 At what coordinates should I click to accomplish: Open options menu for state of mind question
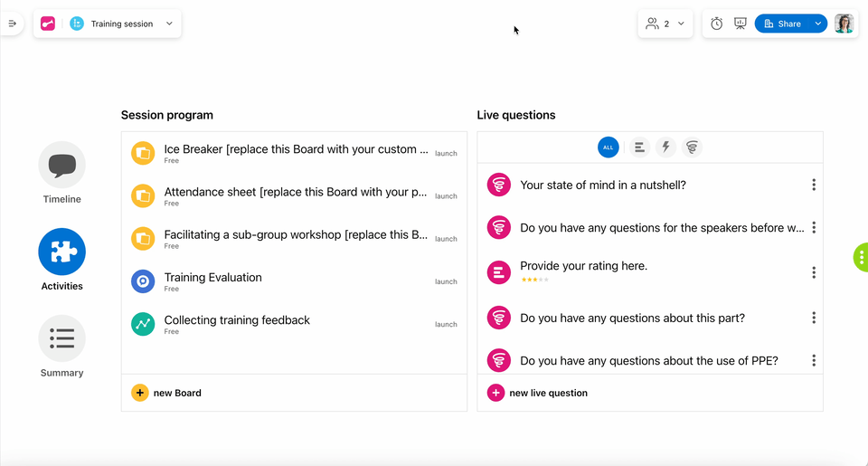[x=814, y=185]
